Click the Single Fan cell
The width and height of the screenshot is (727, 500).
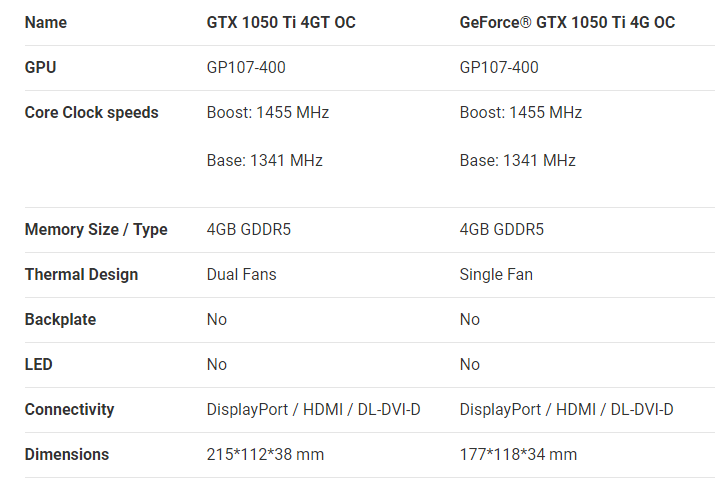(x=496, y=274)
